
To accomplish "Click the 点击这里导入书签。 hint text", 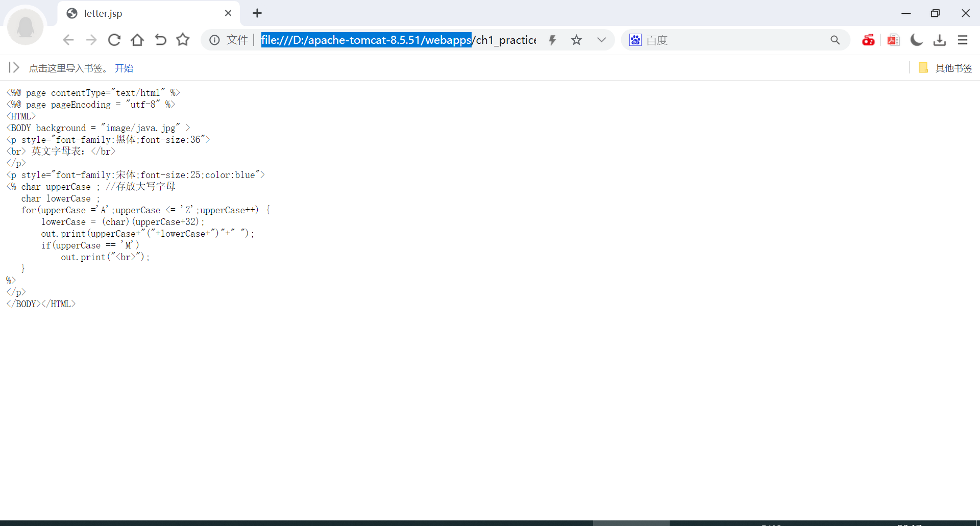I will pos(68,68).
